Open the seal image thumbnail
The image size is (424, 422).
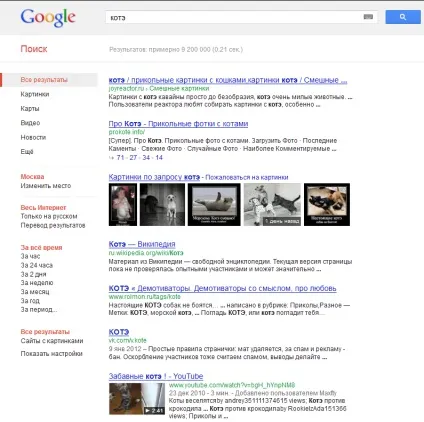tap(214, 204)
